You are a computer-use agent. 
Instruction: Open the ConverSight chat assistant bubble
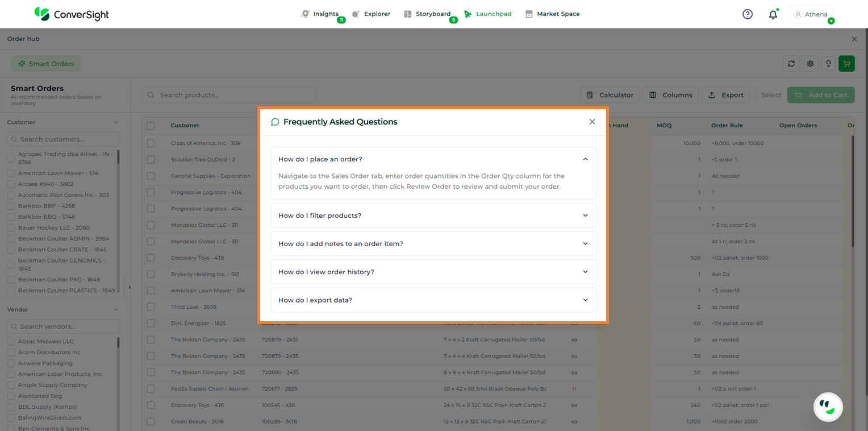click(828, 407)
